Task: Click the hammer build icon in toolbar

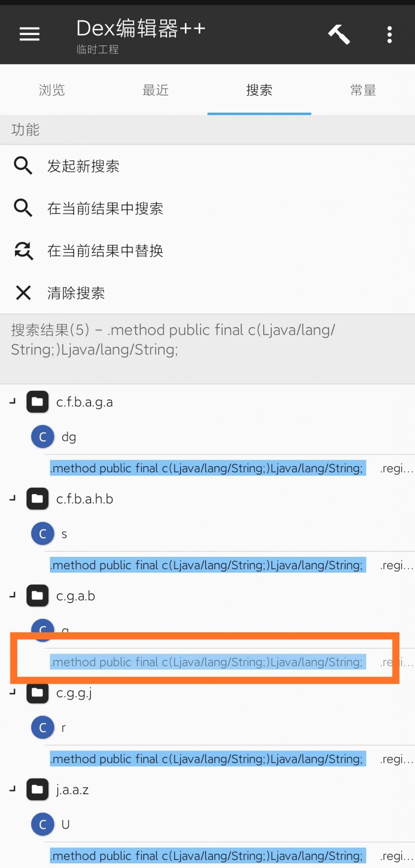Action: 338,34
